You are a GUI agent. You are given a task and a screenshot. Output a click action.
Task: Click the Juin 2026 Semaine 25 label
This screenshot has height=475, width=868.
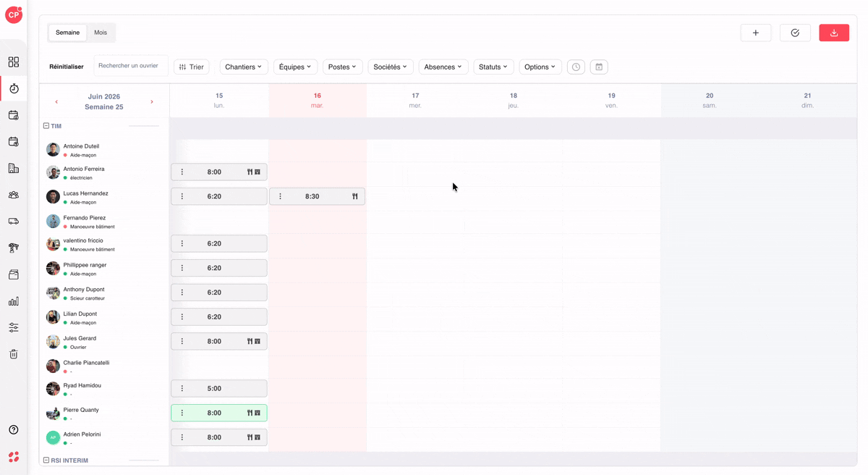click(x=104, y=101)
